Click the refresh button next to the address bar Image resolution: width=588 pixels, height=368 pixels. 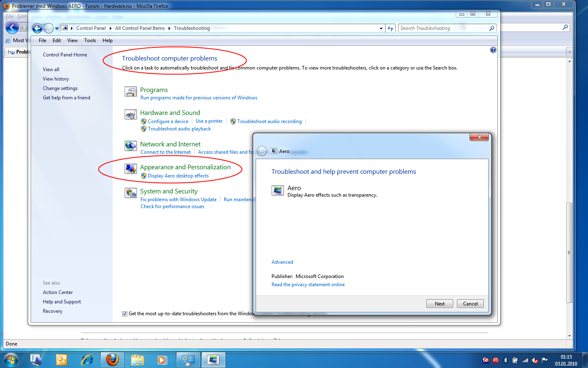[390, 28]
